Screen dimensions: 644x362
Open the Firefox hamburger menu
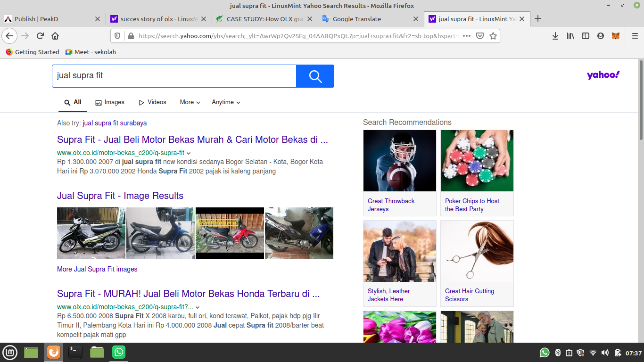[635, 36]
